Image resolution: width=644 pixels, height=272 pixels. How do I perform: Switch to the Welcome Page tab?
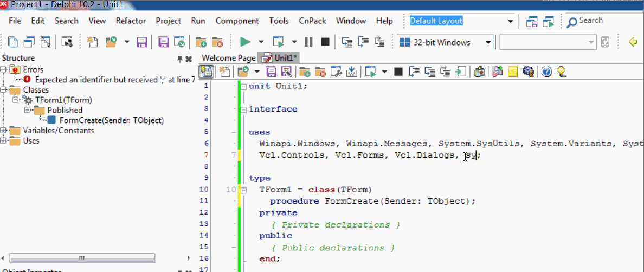(x=228, y=58)
